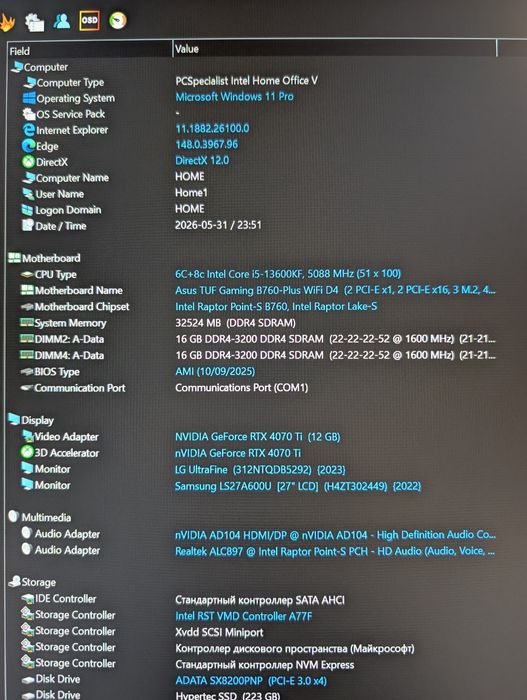Click the gauge sensor toolbar icon
The height and width of the screenshot is (700, 527).
117,20
